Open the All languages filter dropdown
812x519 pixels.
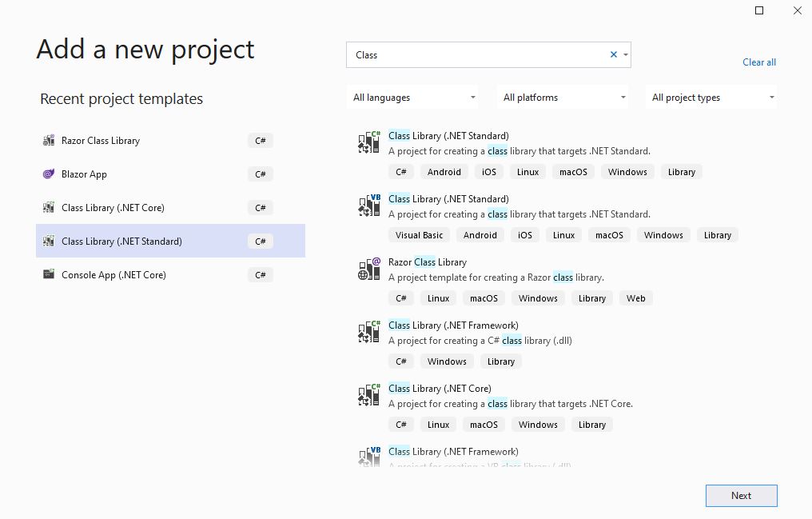point(412,98)
